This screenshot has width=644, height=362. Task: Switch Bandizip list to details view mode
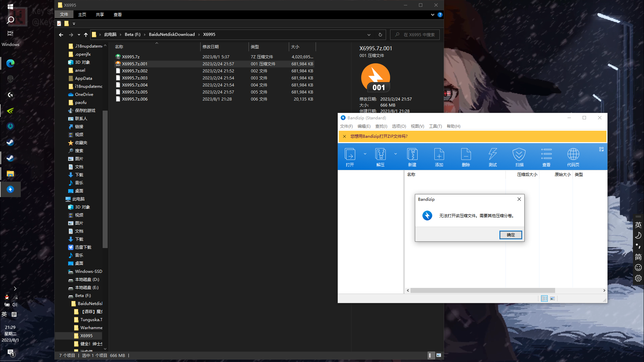pos(544,298)
